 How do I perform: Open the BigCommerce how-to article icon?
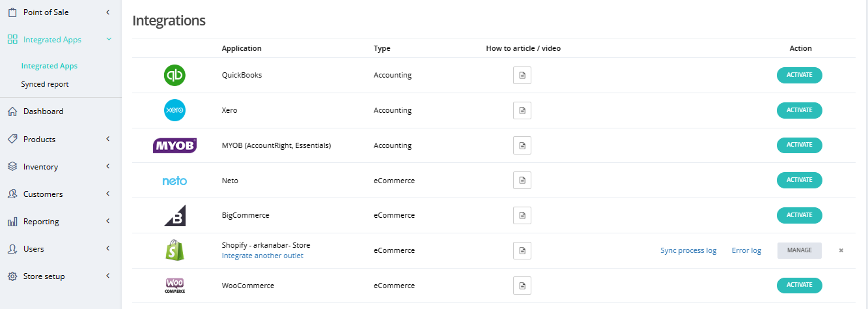pos(522,215)
